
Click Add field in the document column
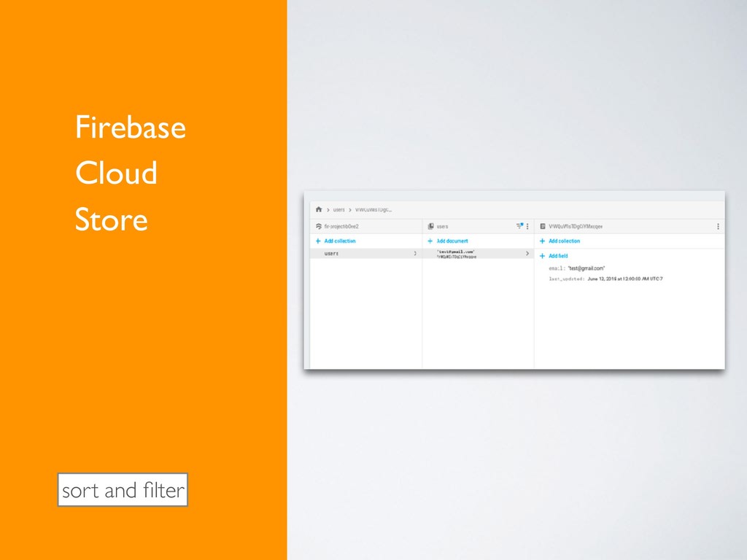(554, 256)
